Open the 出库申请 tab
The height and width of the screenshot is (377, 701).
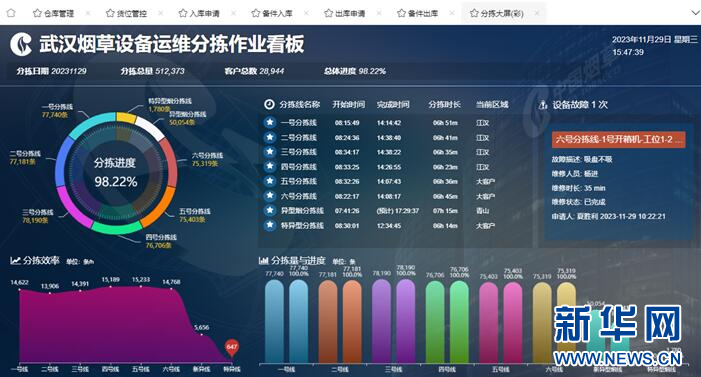(345, 13)
